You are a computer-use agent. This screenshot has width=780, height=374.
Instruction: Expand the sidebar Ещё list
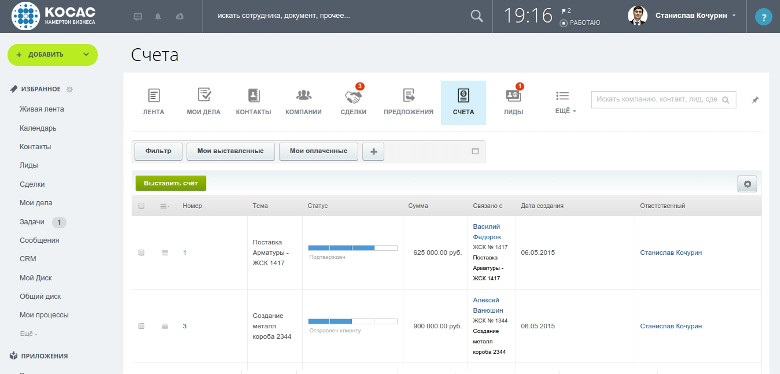pyautogui.click(x=28, y=334)
